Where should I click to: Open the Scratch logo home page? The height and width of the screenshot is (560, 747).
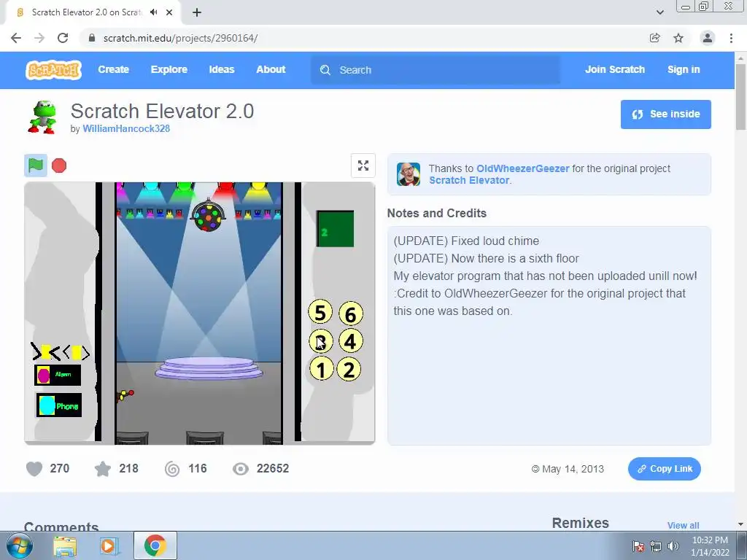click(53, 69)
